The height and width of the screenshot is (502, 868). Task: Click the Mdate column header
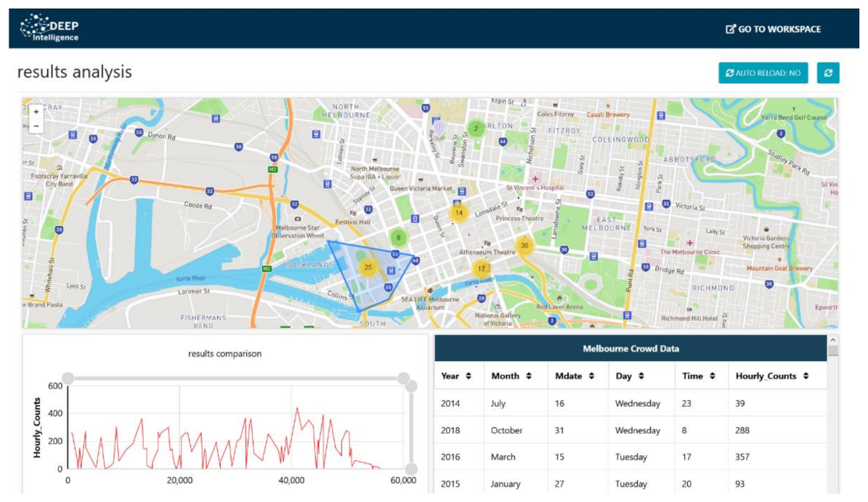[574, 376]
